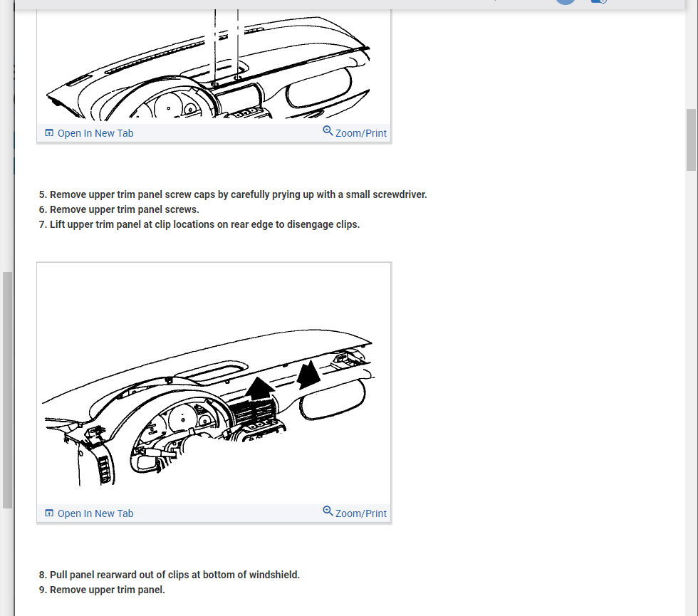Image resolution: width=698 pixels, height=616 pixels.
Task: Click step 7 about lifting trim panel at clips
Action: (199, 224)
